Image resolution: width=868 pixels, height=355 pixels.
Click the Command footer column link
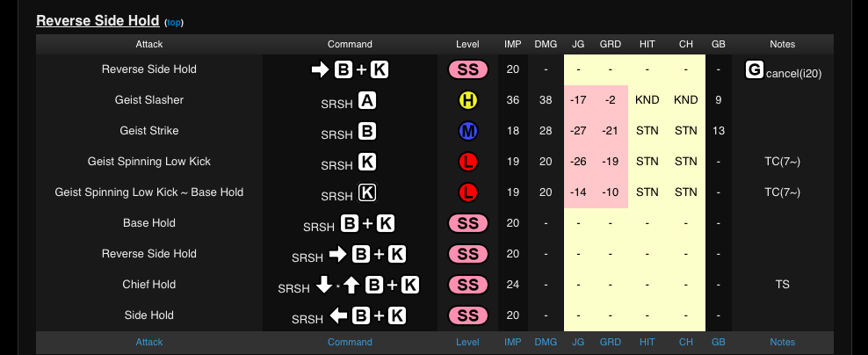[350, 342]
